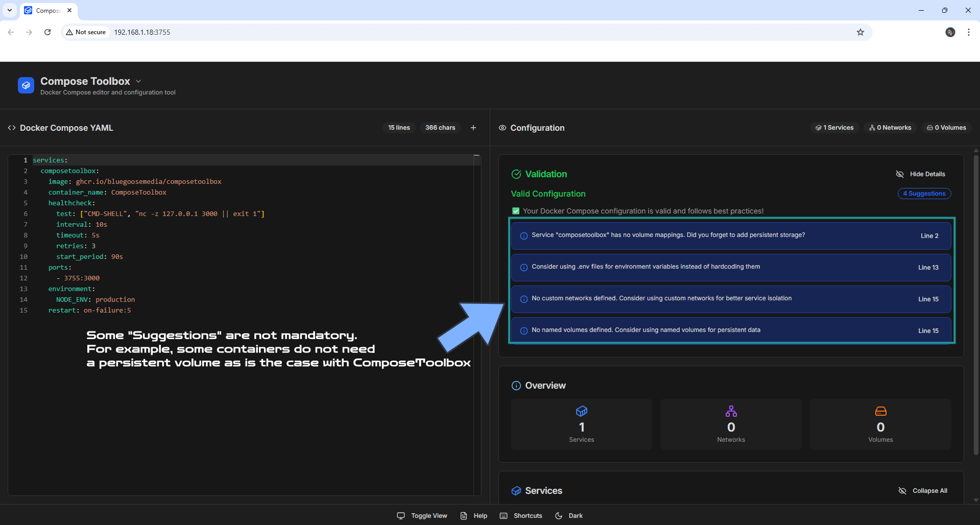Click the Overview info icon
The width and height of the screenshot is (980, 525).
point(516,386)
